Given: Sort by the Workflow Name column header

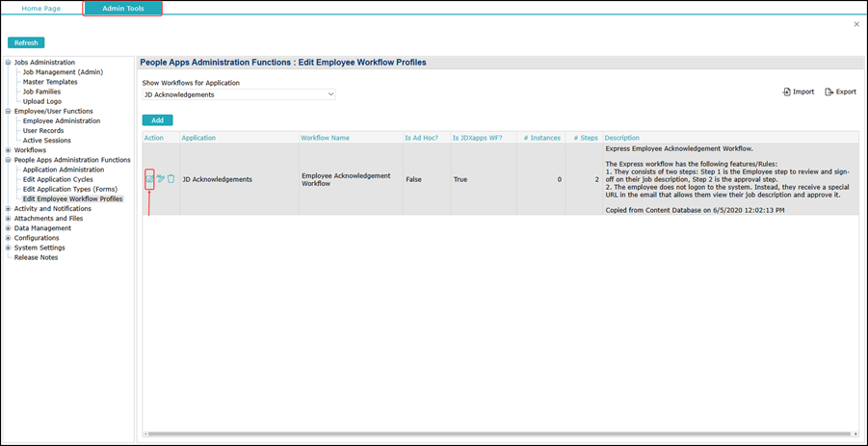Looking at the screenshot, I should pyautogui.click(x=325, y=138).
